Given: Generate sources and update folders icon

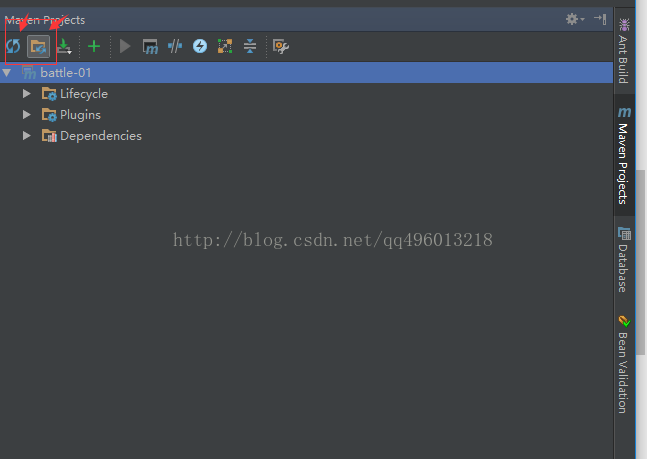Looking at the screenshot, I should (x=38, y=46).
